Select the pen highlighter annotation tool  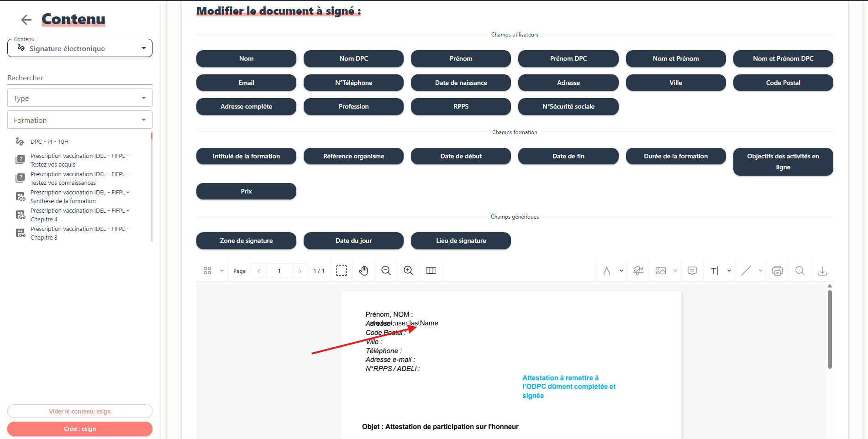click(x=607, y=271)
